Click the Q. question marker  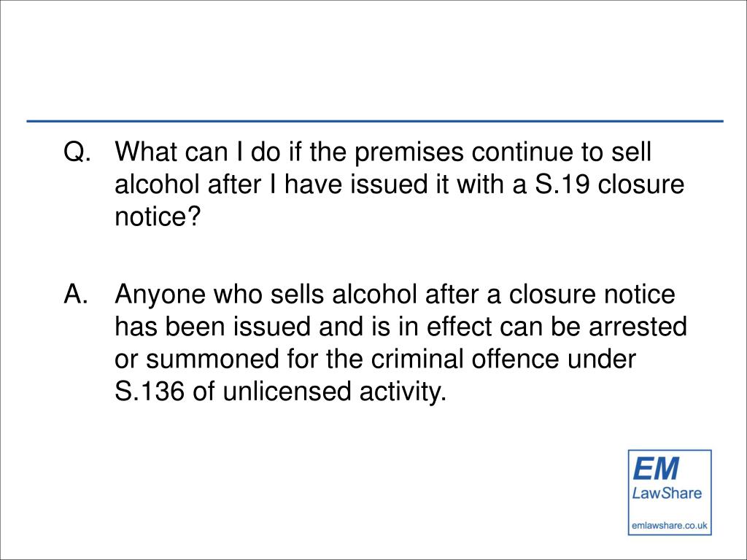click(x=77, y=152)
